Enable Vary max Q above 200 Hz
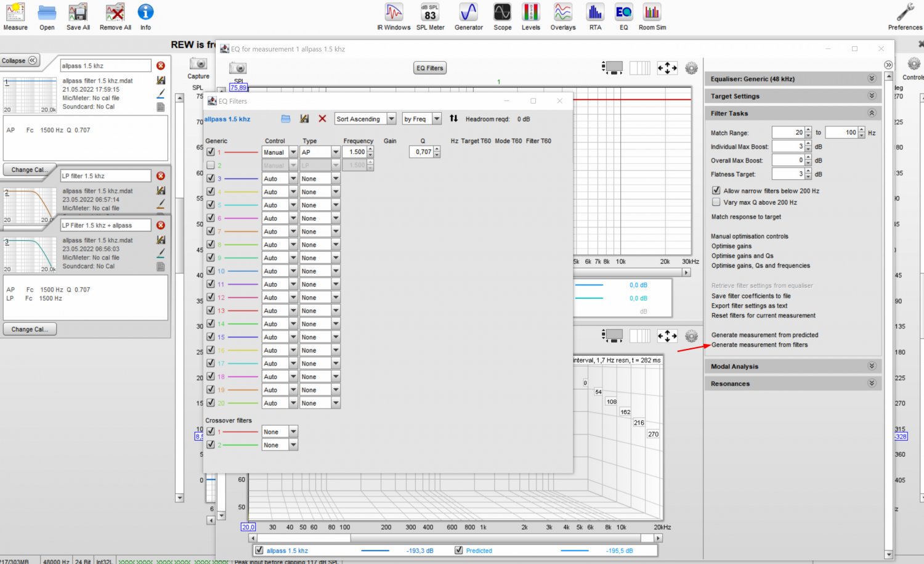 click(x=716, y=202)
